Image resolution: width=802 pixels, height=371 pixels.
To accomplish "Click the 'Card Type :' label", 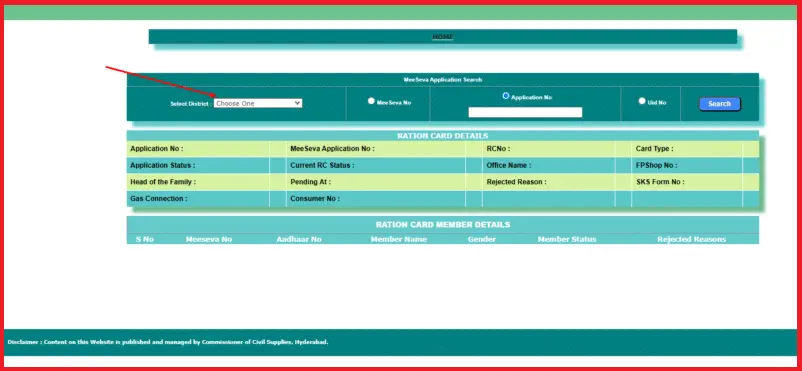I will coord(654,149).
